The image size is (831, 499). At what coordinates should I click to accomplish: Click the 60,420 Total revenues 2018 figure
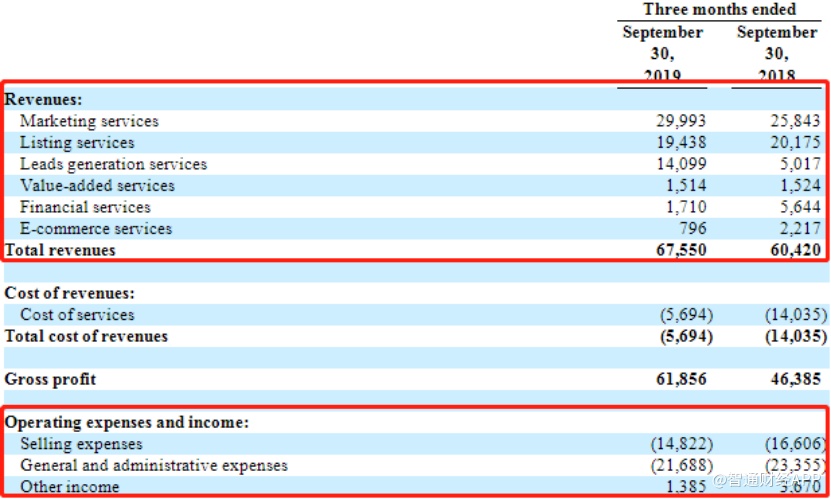click(795, 250)
